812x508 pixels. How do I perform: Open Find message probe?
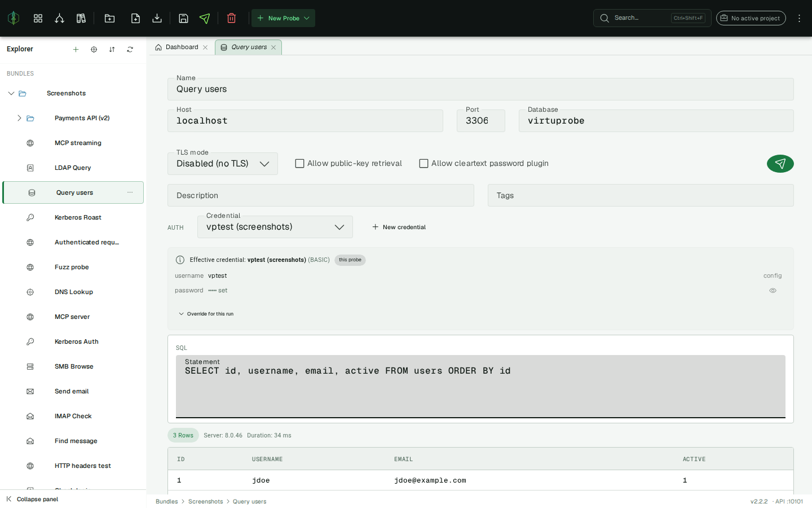73,441
